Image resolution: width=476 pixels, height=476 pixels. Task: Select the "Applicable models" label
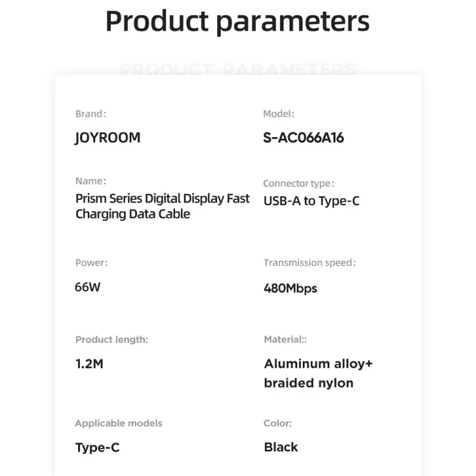[x=119, y=423]
